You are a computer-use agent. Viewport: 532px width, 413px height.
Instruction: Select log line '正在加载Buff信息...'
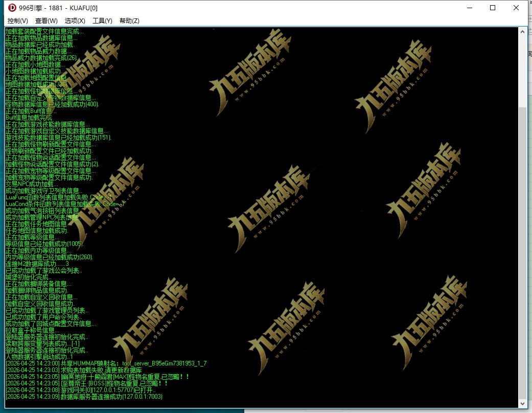[x=31, y=111]
